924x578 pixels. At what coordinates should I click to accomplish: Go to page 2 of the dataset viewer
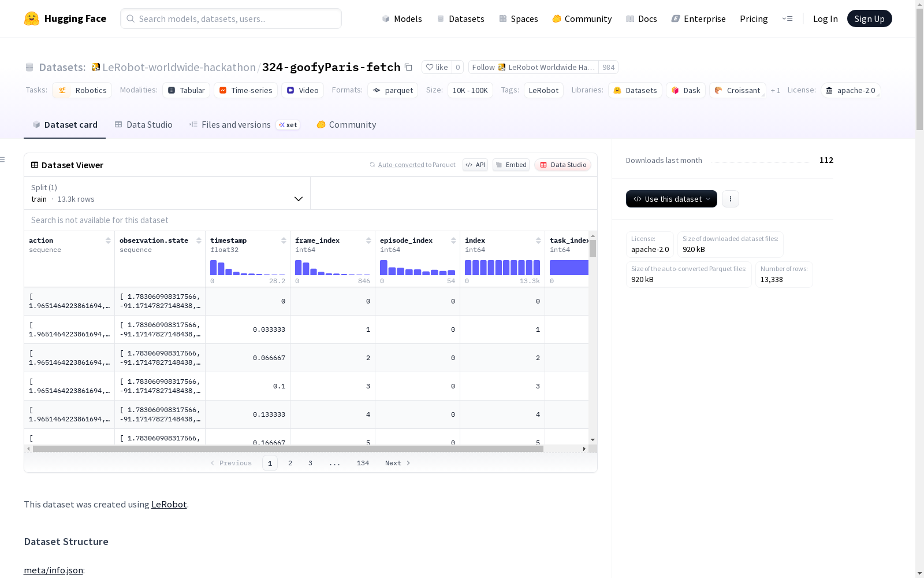(x=290, y=463)
